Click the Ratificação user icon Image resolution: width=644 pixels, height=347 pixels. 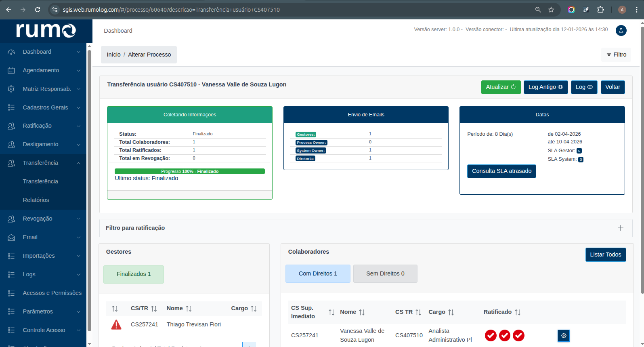11,126
